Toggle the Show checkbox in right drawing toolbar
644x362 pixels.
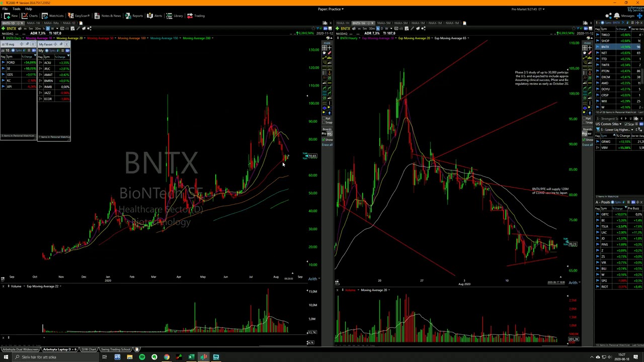[x=584, y=140]
